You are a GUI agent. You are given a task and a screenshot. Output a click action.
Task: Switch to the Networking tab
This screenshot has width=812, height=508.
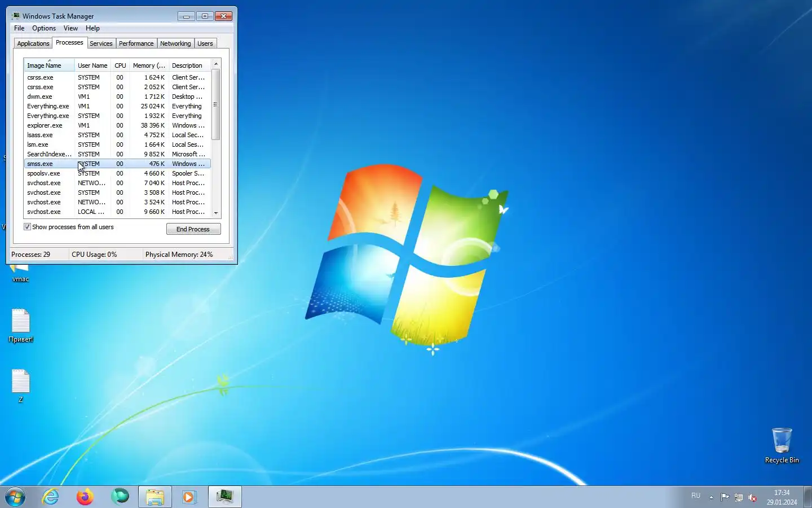[x=175, y=43]
